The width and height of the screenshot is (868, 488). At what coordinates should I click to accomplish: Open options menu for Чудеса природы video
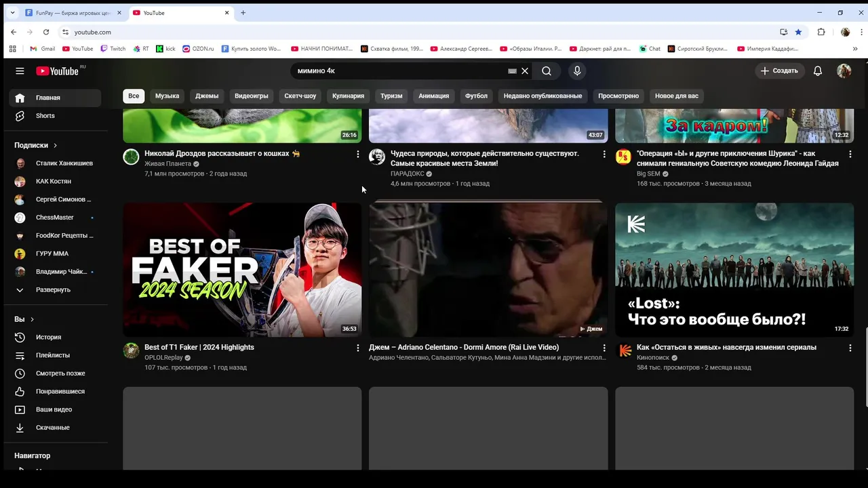click(604, 155)
